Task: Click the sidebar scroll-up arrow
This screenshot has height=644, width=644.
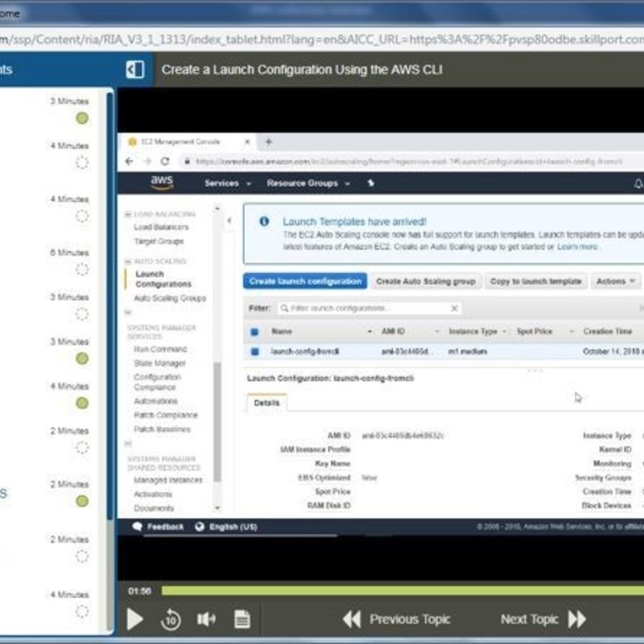Action: click(x=217, y=208)
